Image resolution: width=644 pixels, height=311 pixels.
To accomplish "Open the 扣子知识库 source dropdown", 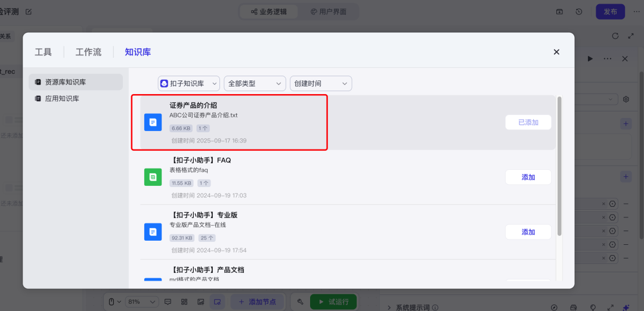I will (189, 83).
